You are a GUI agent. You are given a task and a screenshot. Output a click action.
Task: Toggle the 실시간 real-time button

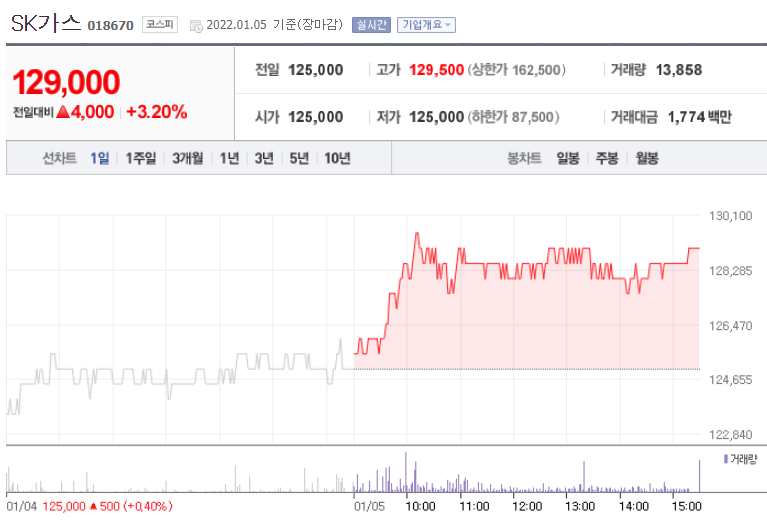pos(371,24)
